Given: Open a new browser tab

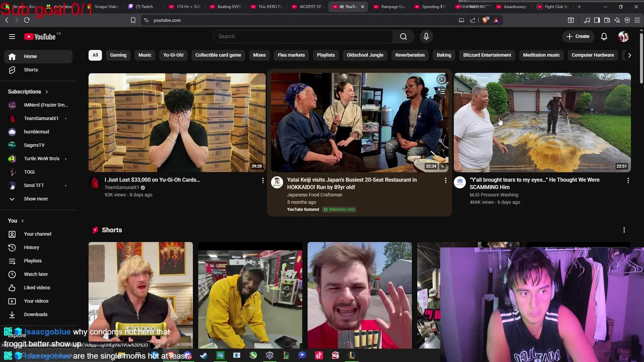Looking at the screenshot, I should coord(579,7).
